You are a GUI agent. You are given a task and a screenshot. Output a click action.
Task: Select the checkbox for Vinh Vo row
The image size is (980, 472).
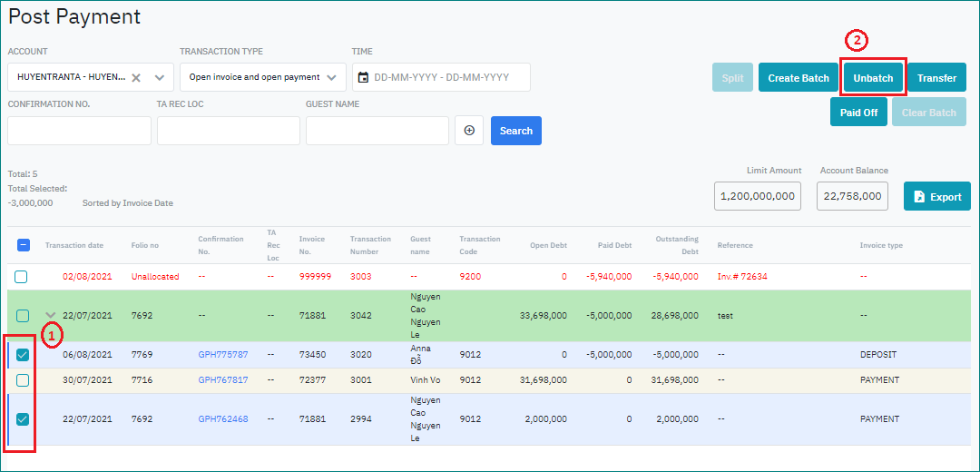click(22, 380)
